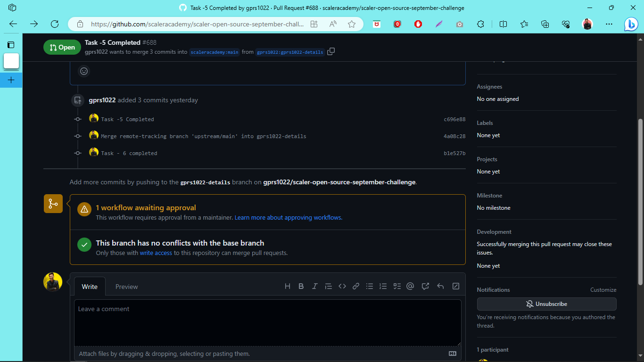
Task: Apply italic formatting to the comment
Action: pos(314,286)
